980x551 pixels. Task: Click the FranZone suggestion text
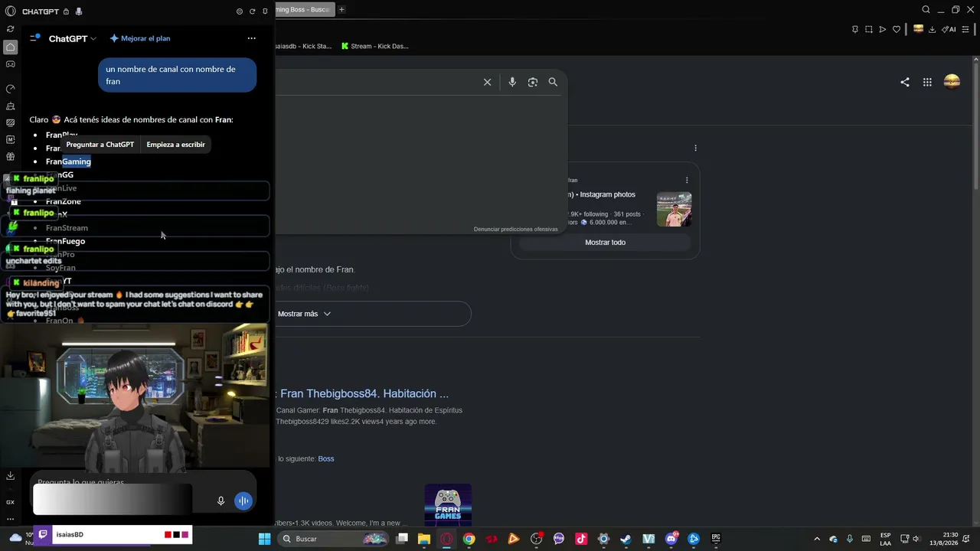click(x=64, y=201)
